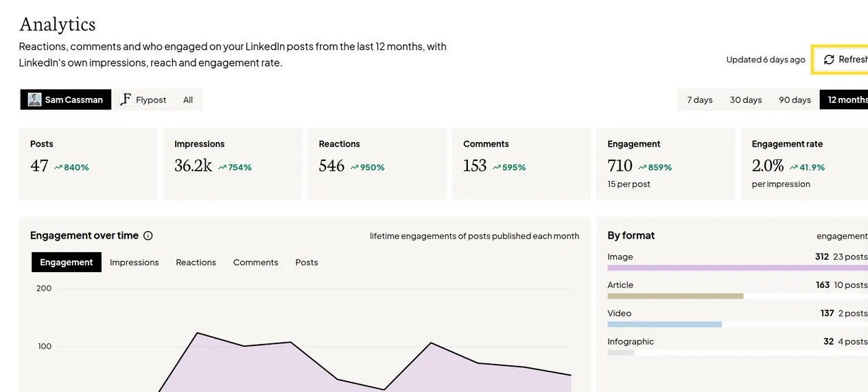Choose the 12 months range
The height and width of the screenshot is (392, 868).
[x=845, y=99]
